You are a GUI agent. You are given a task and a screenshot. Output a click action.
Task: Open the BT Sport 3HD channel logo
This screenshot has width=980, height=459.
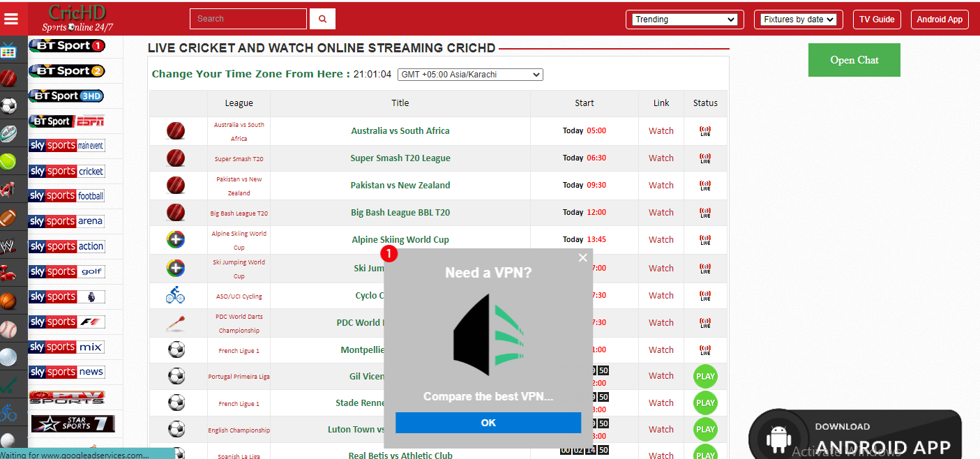[x=67, y=96]
